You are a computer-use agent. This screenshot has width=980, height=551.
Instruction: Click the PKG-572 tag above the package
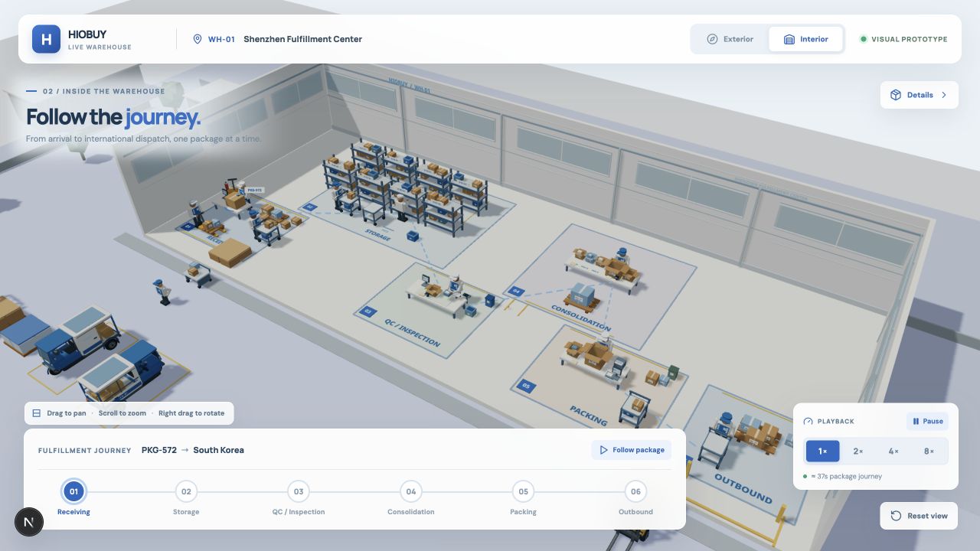point(255,191)
